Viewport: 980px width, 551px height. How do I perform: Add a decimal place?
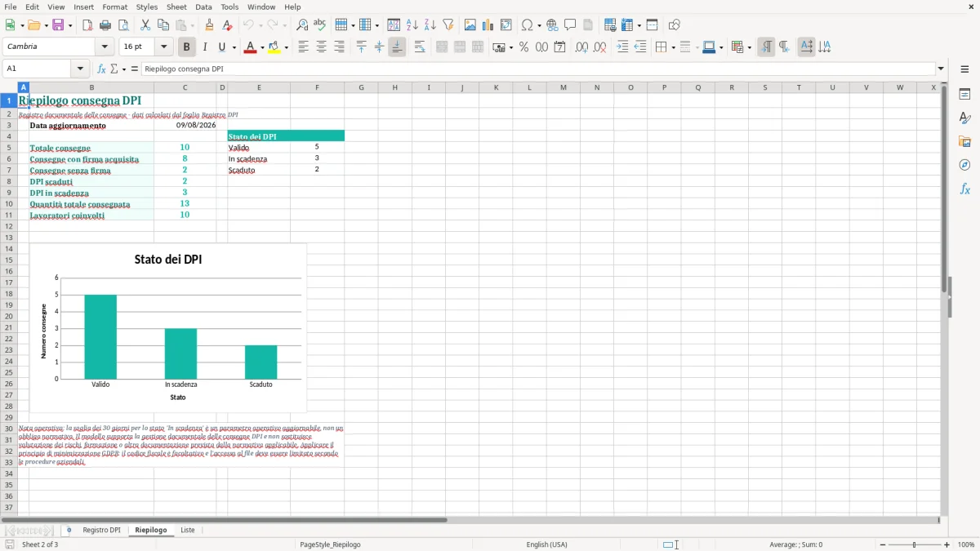coord(582,47)
